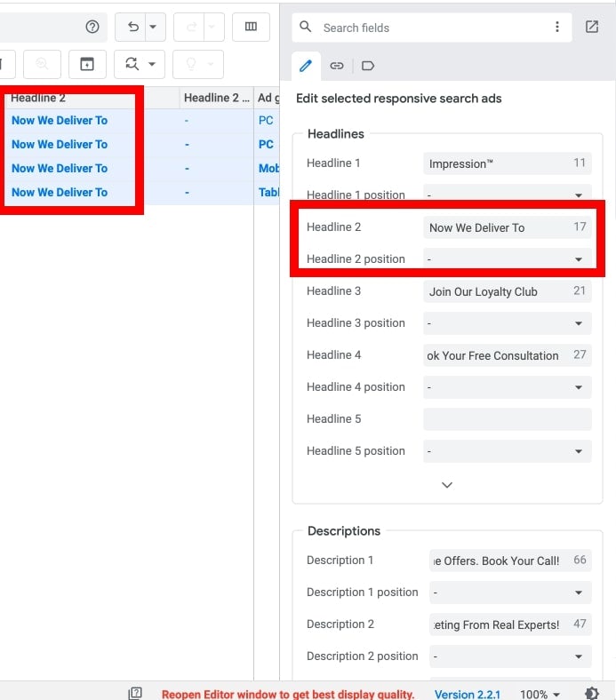Expand the Description 1 position dropdown

click(x=510, y=593)
